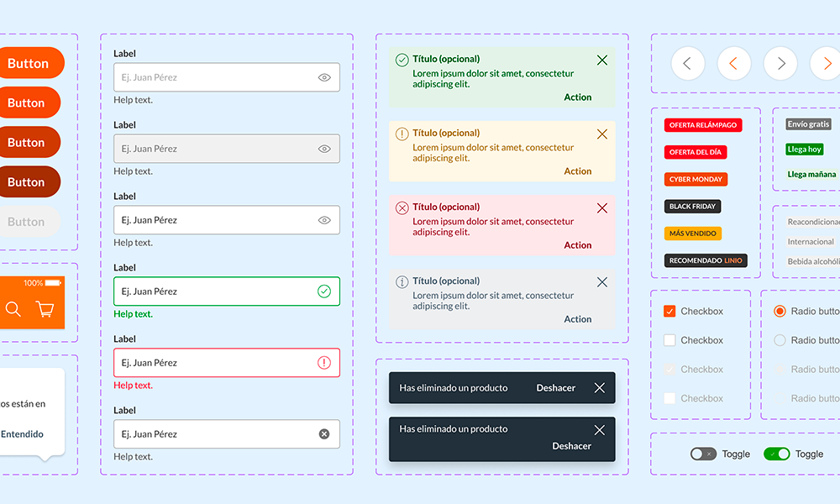Click the gray forward chevron icon

click(x=780, y=63)
